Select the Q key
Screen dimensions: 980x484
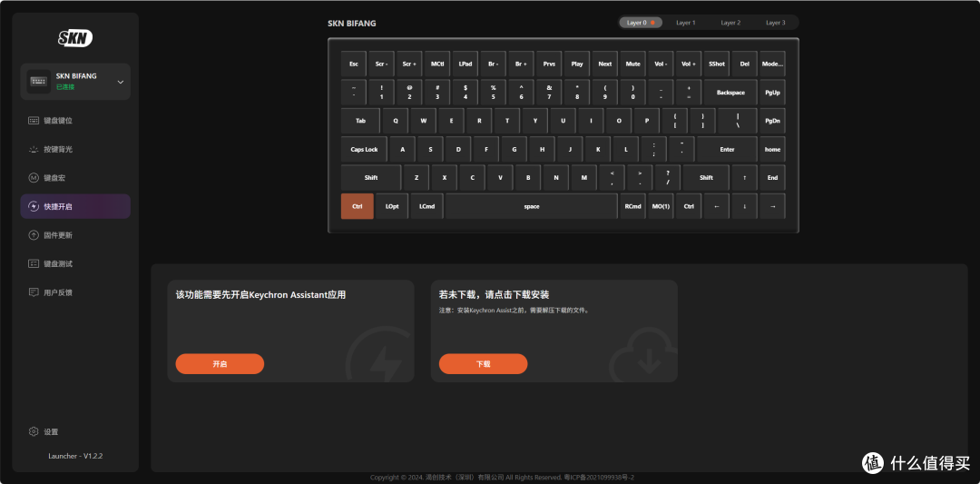(x=396, y=121)
